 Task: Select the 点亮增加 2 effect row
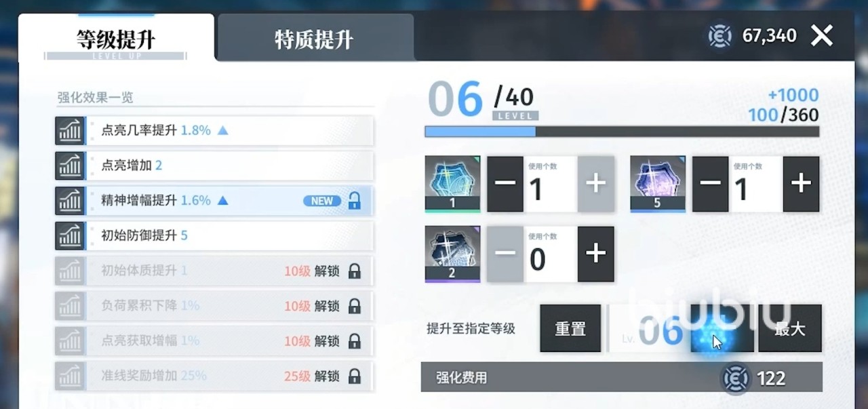click(214, 165)
